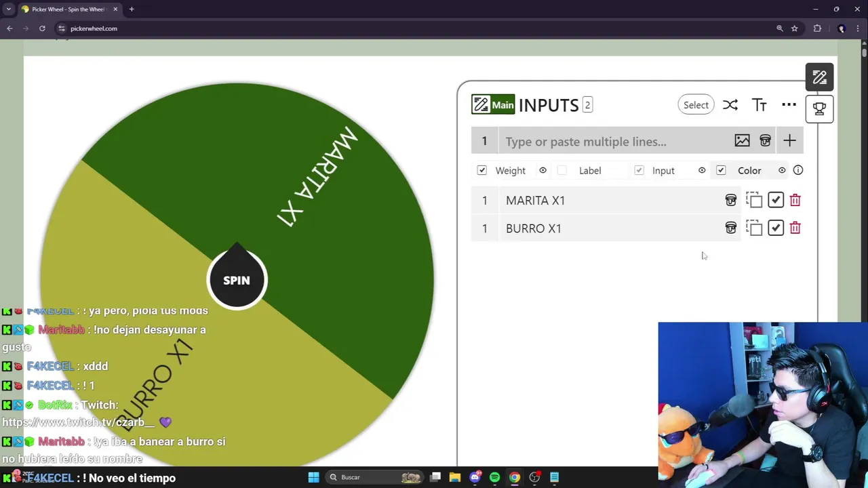Image resolution: width=868 pixels, height=488 pixels.
Task: Open Spotify from the taskbar
Action: pyautogui.click(x=494, y=477)
